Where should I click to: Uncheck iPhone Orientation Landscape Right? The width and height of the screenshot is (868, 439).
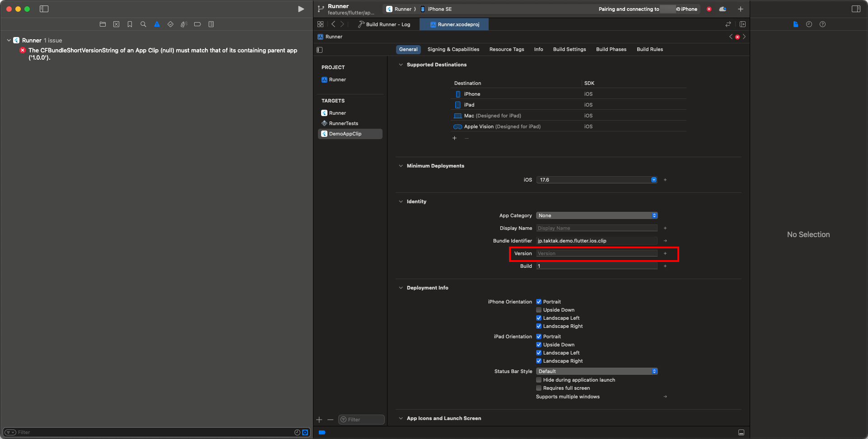point(539,326)
